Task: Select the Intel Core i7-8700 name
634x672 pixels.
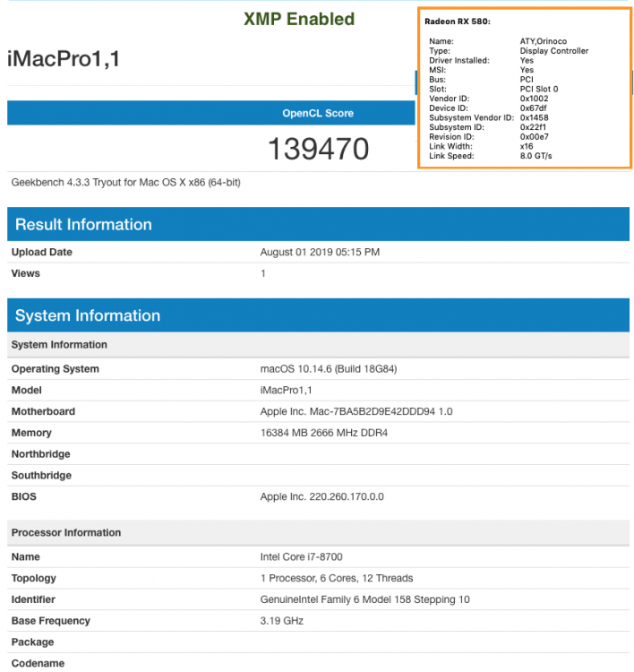Action: pos(302,556)
